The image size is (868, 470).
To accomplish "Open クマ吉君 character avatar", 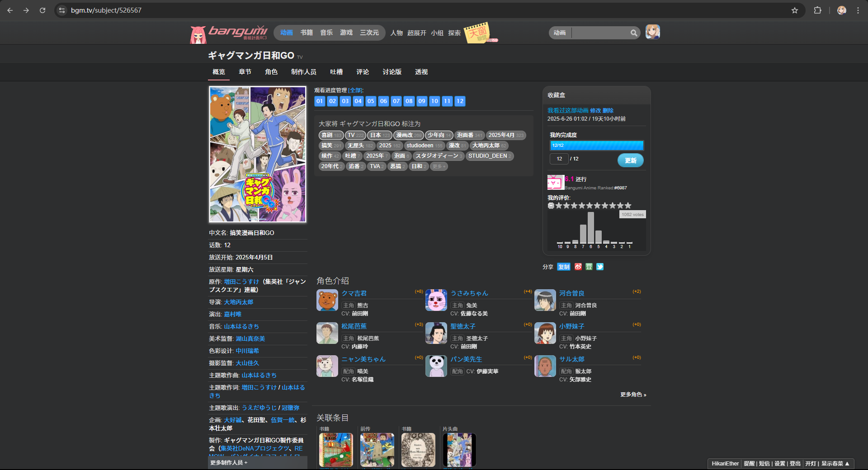I will point(327,300).
